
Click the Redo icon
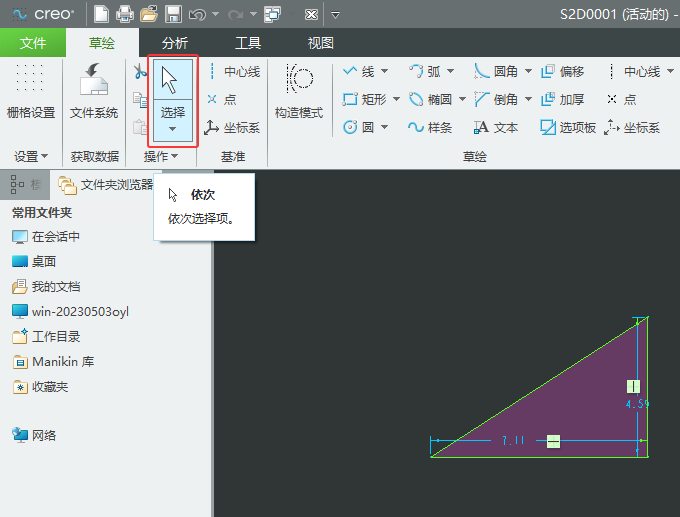pos(235,15)
